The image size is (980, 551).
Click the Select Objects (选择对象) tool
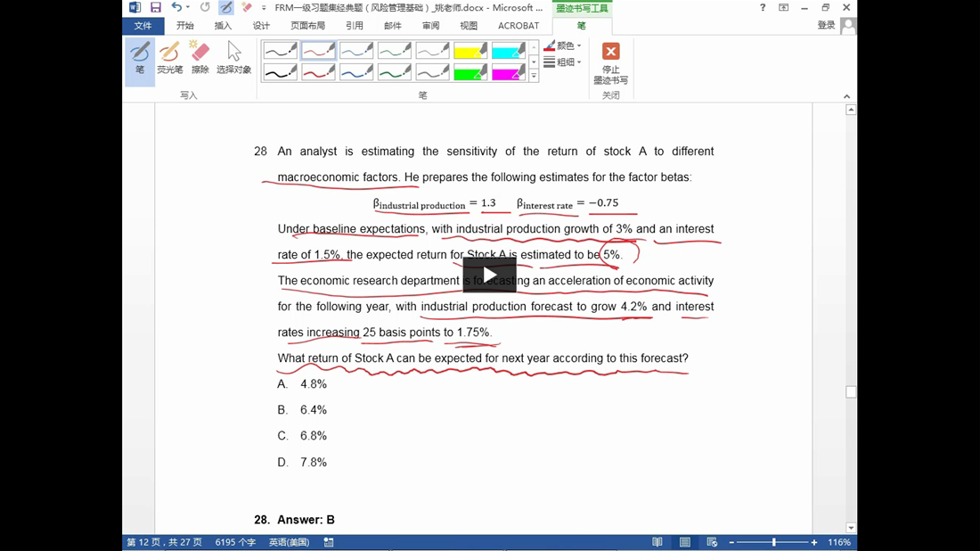pyautogui.click(x=233, y=59)
